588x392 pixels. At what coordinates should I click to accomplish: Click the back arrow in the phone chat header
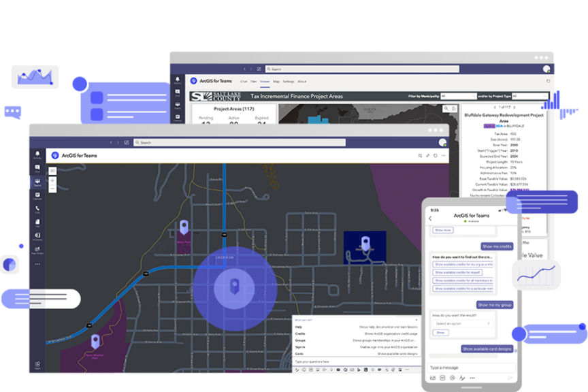point(430,218)
